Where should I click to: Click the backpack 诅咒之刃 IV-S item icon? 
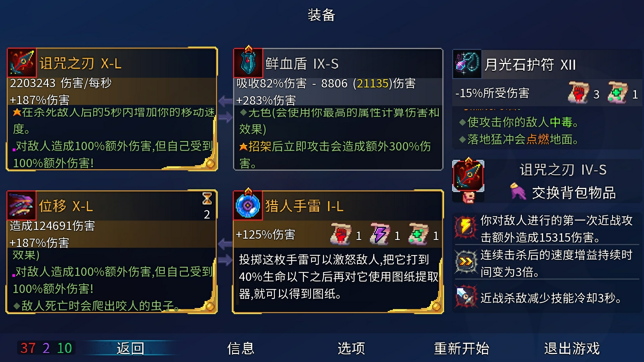[x=468, y=176]
